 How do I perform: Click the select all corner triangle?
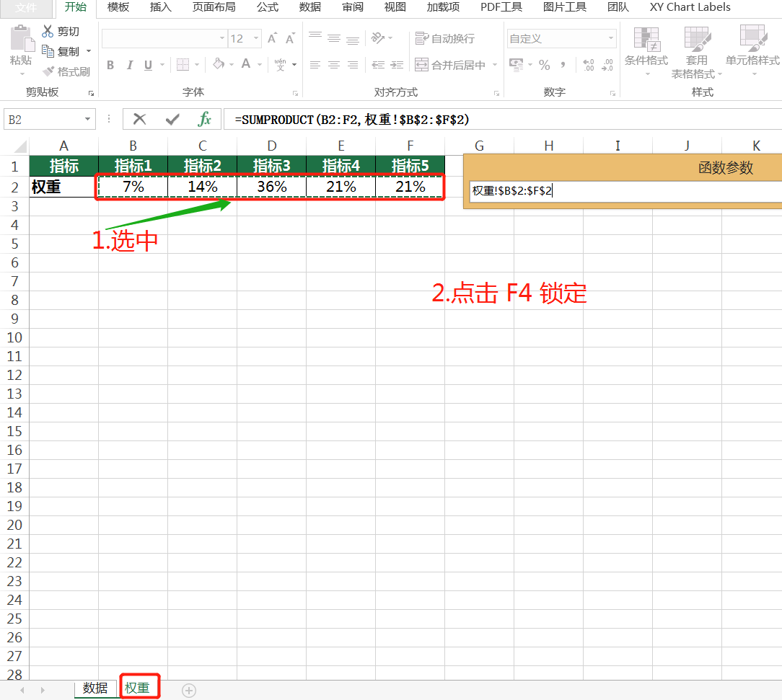[x=20, y=146]
